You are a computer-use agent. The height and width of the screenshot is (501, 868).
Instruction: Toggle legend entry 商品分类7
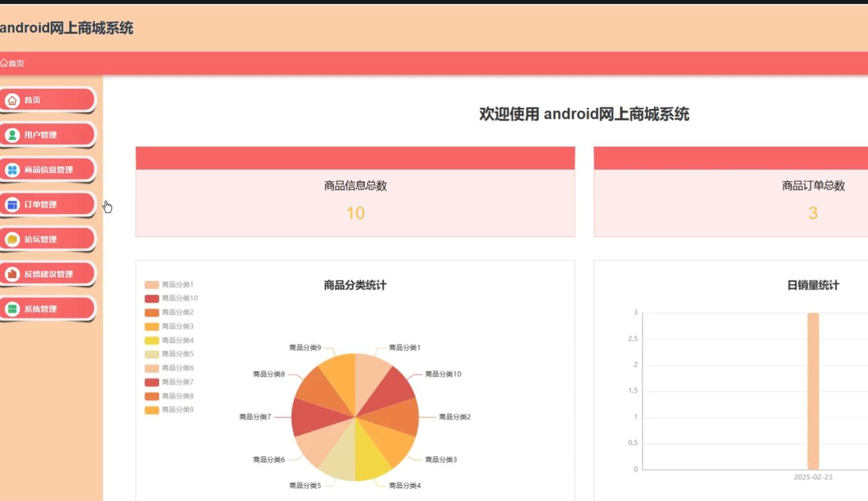(x=169, y=382)
